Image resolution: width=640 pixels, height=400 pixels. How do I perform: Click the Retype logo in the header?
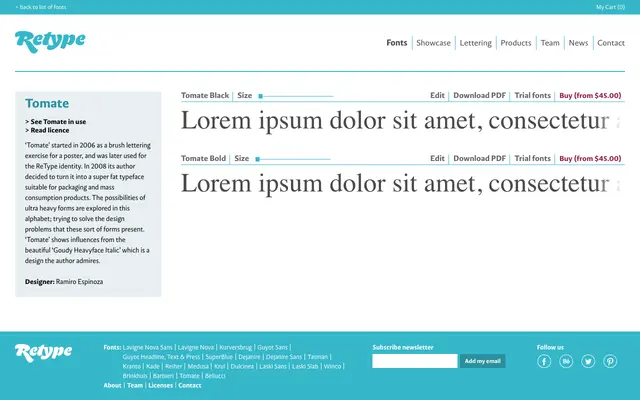tap(50, 42)
